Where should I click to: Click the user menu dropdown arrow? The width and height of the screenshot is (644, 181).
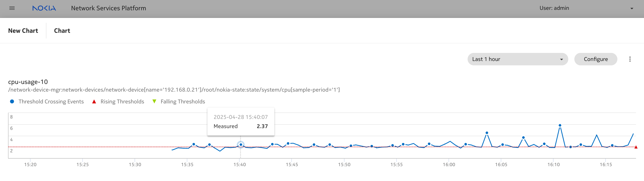[x=632, y=9]
